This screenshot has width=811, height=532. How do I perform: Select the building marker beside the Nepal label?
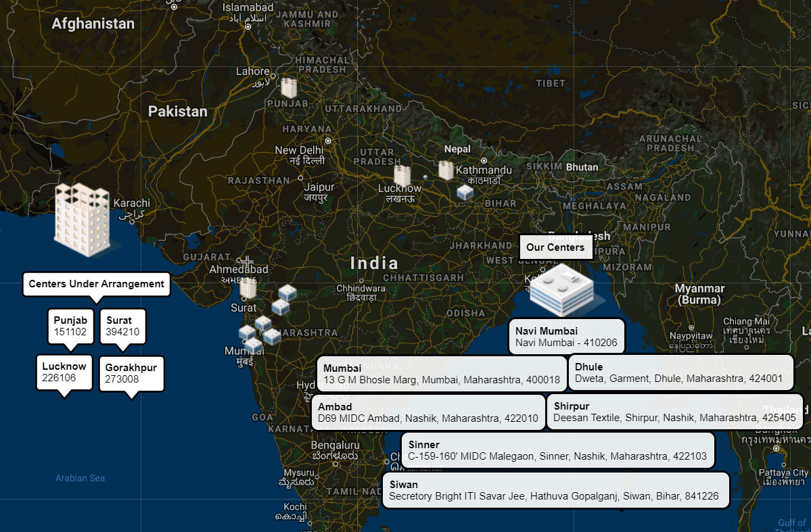click(x=446, y=170)
